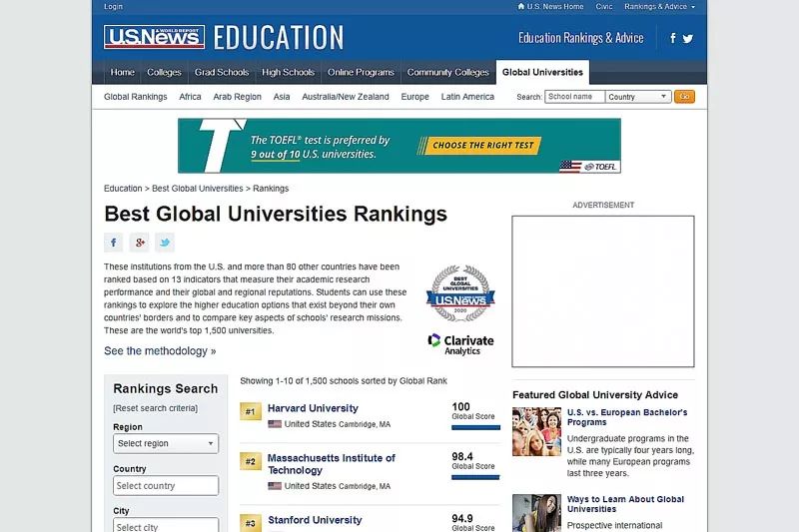This screenshot has width=799, height=532.
Task: Open the Community Colleges tab
Action: 447,72
